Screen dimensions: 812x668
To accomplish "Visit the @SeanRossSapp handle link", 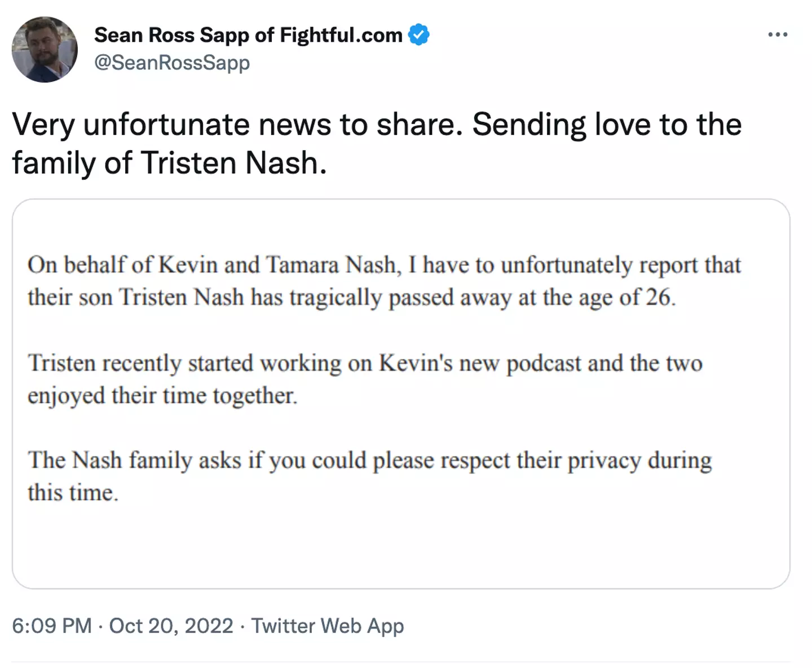I will click(x=172, y=62).
